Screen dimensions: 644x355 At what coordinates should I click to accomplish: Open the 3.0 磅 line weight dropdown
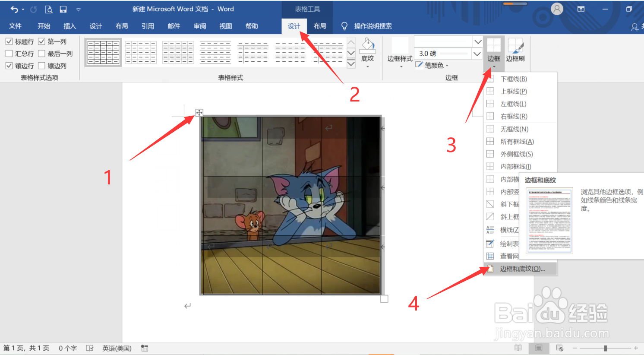477,54
